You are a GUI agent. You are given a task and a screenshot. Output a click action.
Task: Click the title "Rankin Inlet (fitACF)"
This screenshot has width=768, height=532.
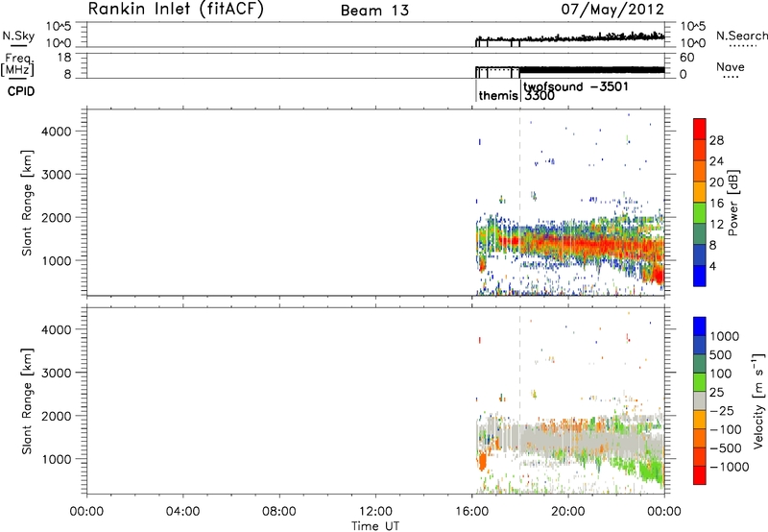176,10
